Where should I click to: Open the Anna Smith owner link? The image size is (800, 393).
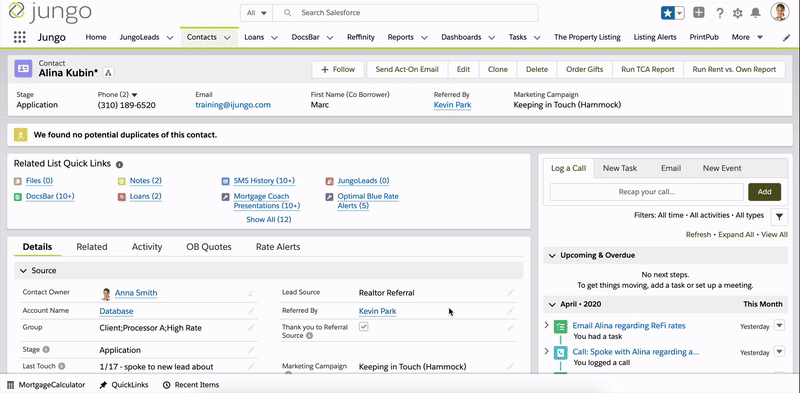(136, 293)
